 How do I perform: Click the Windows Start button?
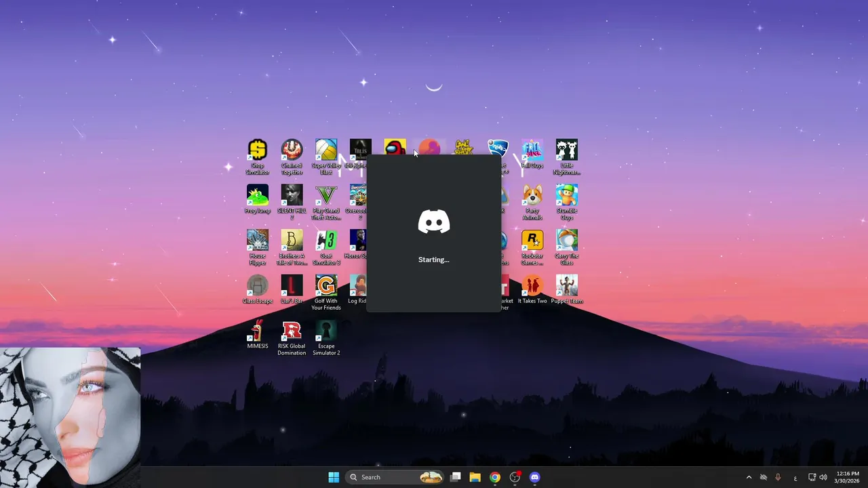click(334, 477)
